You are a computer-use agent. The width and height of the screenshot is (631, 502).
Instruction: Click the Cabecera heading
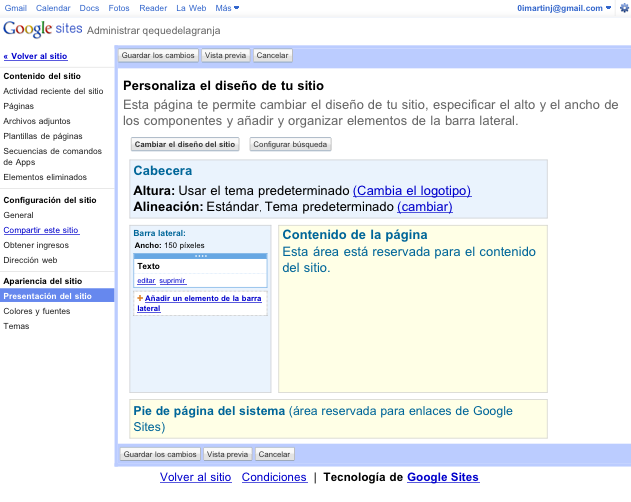pos(163,171)
